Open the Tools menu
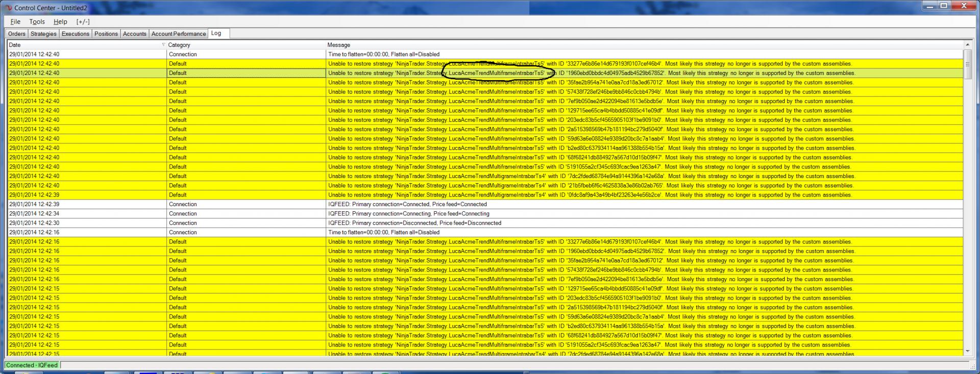Image resolution: width=980 pixels, height=374 pixels. (37, 21)
